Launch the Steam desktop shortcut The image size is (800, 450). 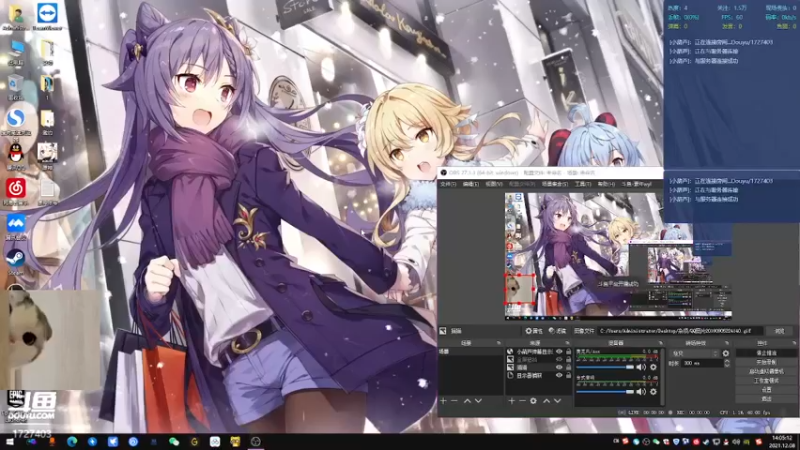coord(16,260)
